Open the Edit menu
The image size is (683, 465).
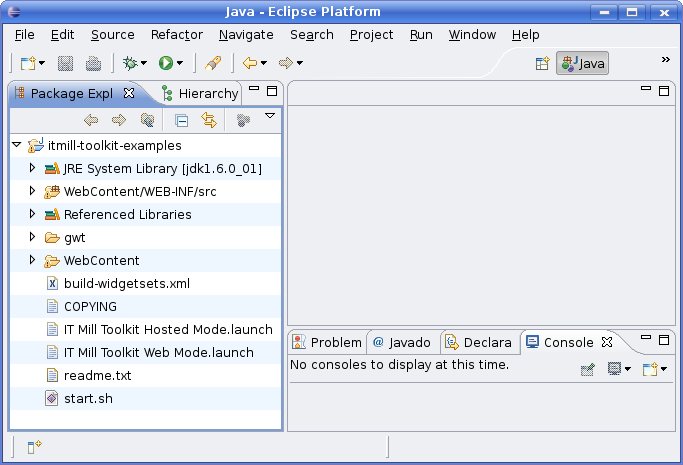coord(62,35)
